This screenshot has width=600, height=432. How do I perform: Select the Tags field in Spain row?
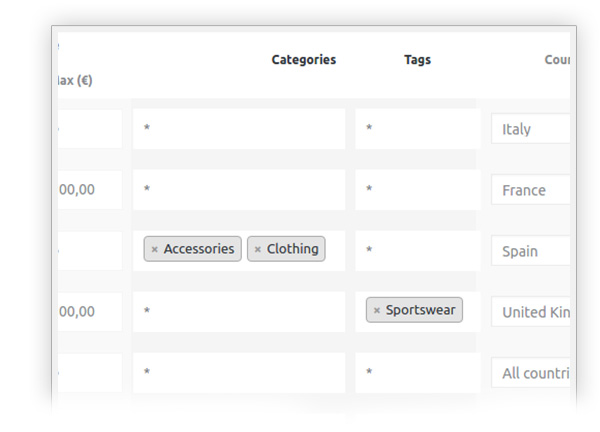(x=416, y=251)
